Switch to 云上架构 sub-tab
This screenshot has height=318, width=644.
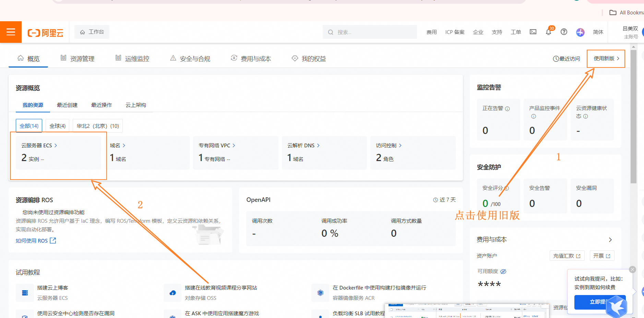click(136, 105)
